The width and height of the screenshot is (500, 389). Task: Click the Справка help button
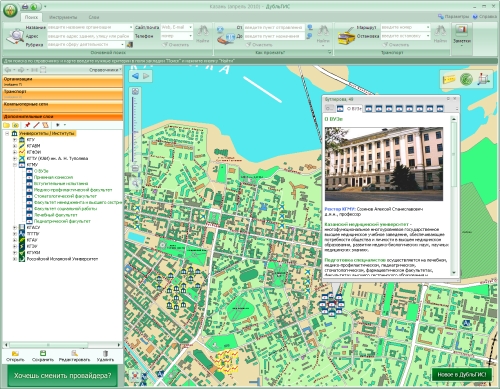pyautogui.click(x=485, y=16)
